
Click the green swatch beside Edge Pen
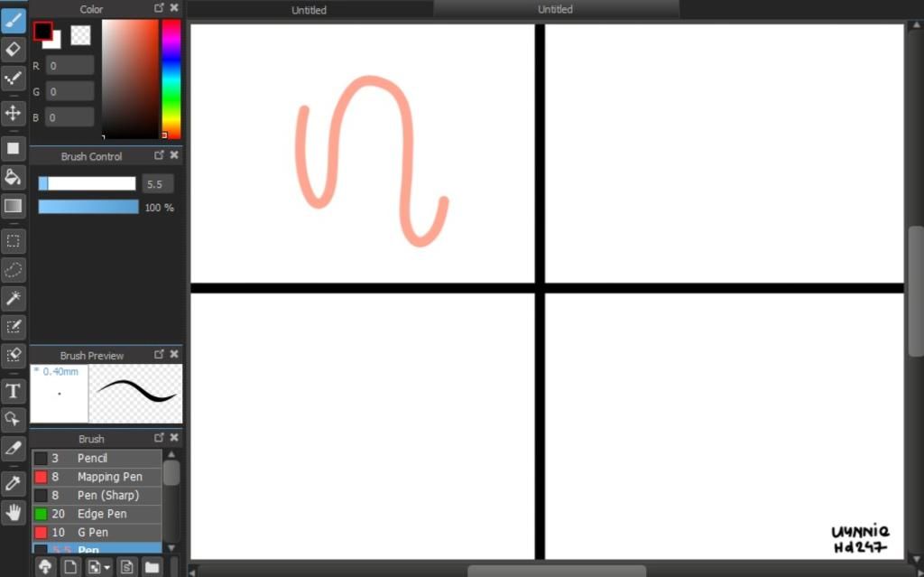(x=41, y=514)
